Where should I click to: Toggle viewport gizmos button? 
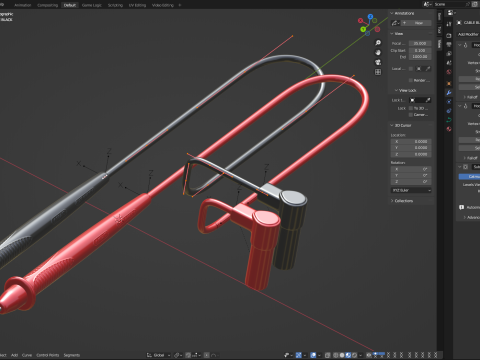299,355
